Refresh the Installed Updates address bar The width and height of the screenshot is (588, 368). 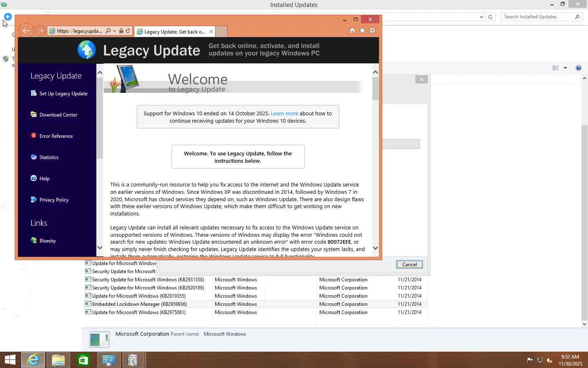pos(490,17)
